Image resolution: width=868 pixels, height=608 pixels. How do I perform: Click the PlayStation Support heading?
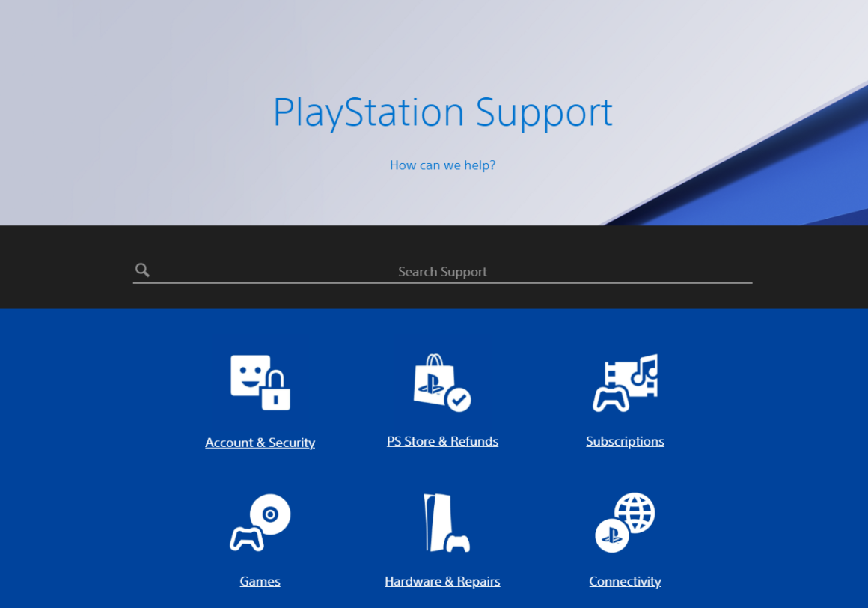click(443, 112)
